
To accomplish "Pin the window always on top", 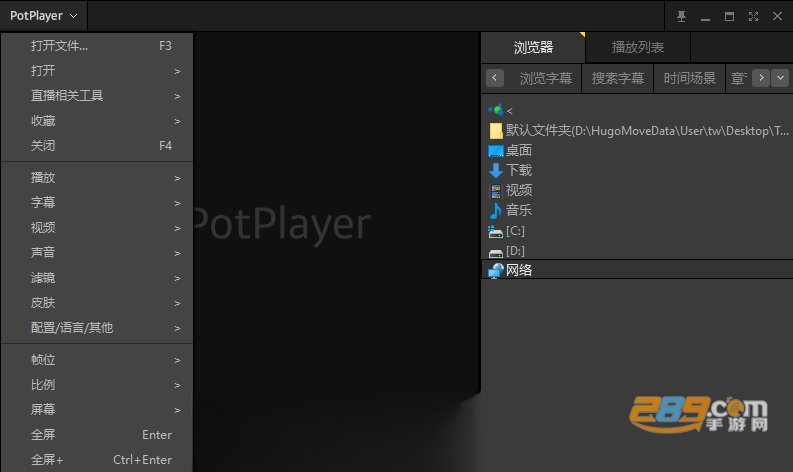I will (x=681, y=16).
